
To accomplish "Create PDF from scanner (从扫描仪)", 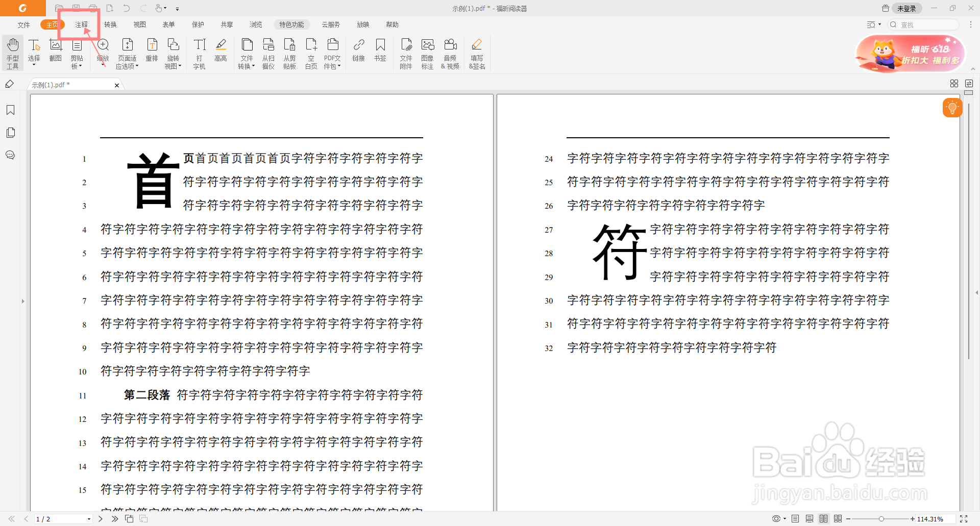I will 268,53.
